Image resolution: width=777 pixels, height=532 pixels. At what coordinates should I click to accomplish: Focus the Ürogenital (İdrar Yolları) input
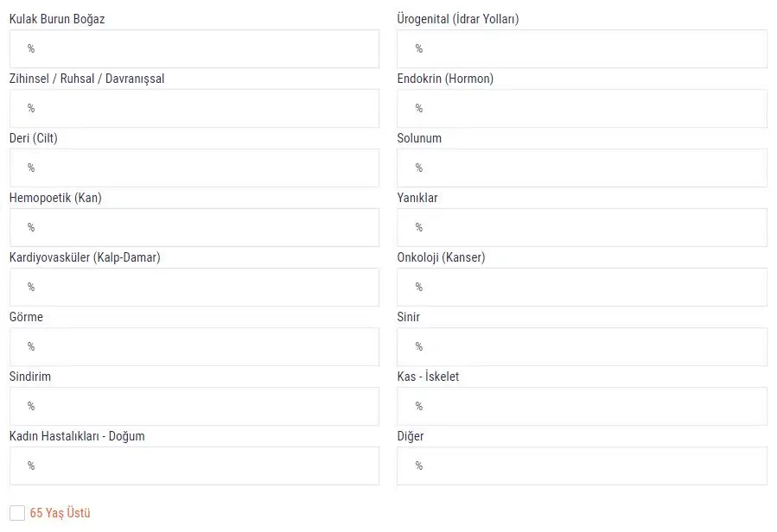coord(582,48)
